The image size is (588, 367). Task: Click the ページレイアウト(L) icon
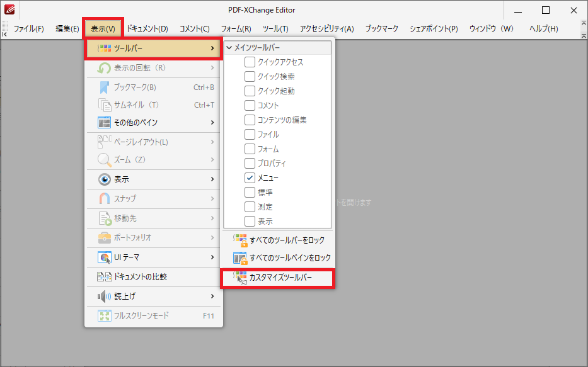pyautogui.click(x=104, y=142)
